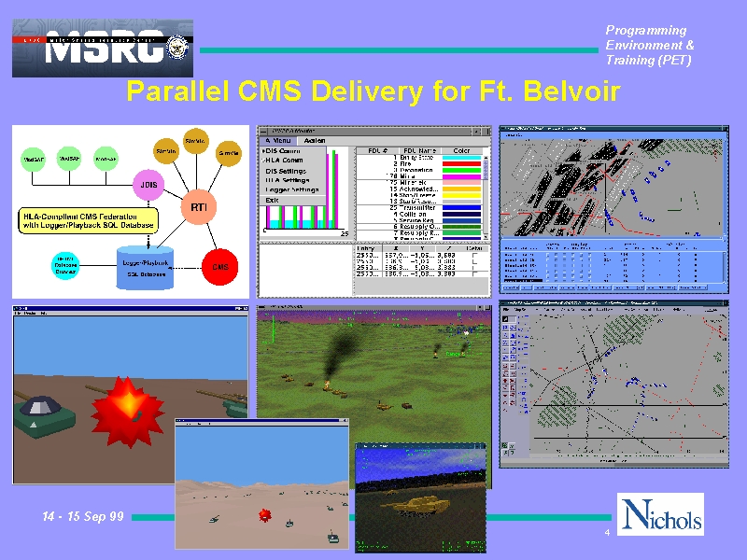Click the Color column header
Screen dimensions: 747x560
(x=461, y=150)
